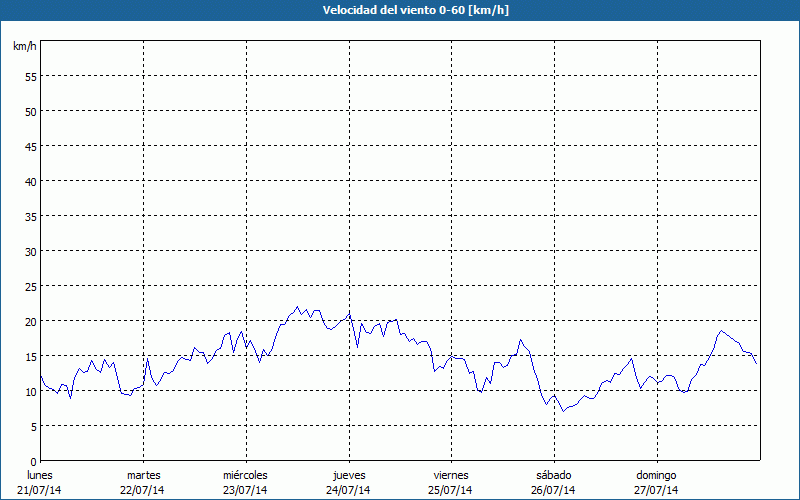The image size is (800, 500).
Task: Select the date label 27/07/14
Action: click(x=656, y=490)
